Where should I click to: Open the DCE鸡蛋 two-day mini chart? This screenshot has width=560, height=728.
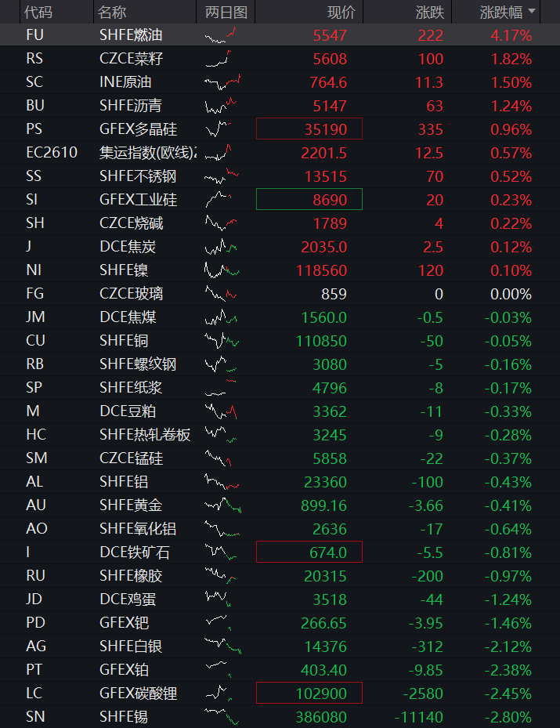pos(218,599)
